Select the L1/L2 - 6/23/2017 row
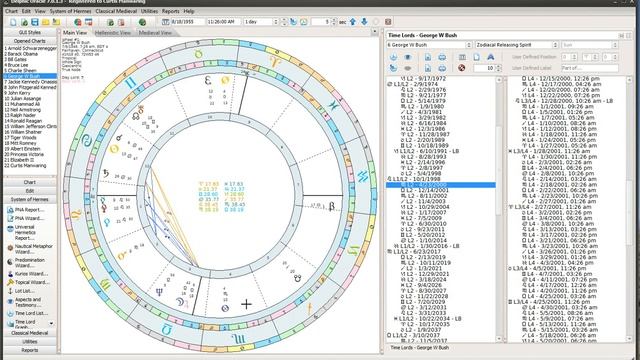 coord(414,252)
